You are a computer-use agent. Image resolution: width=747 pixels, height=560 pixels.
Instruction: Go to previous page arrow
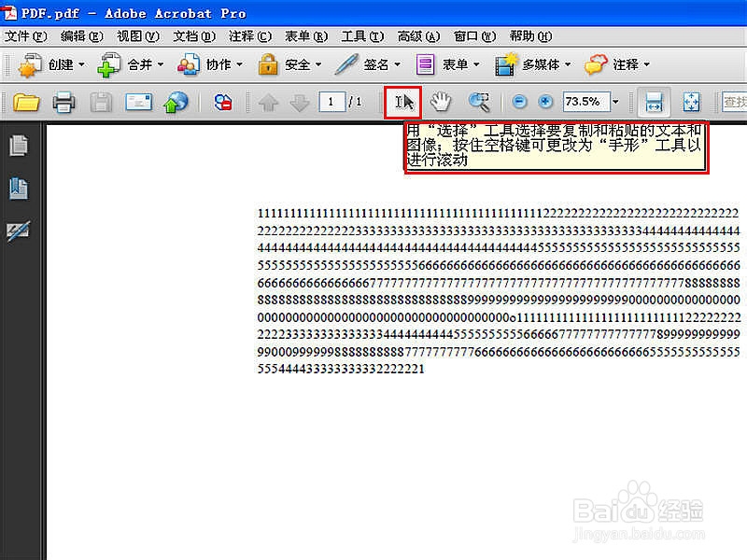[269, 102]
